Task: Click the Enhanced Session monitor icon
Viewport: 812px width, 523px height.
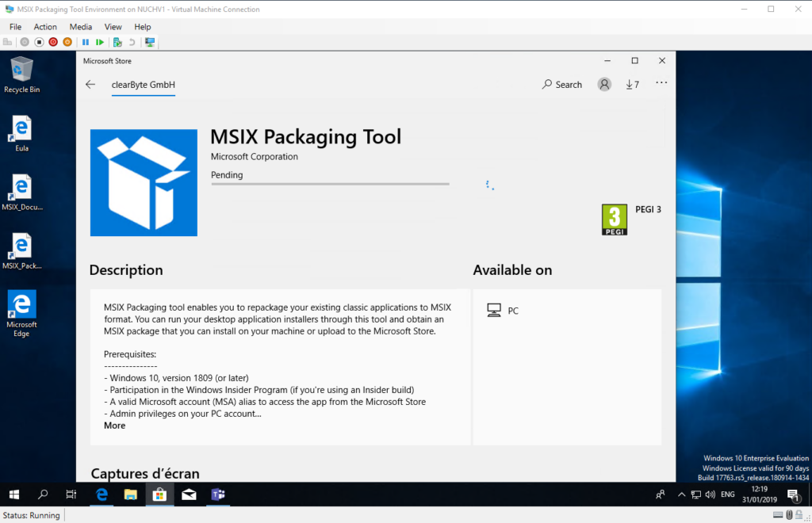Action: (x=150, y=42)
